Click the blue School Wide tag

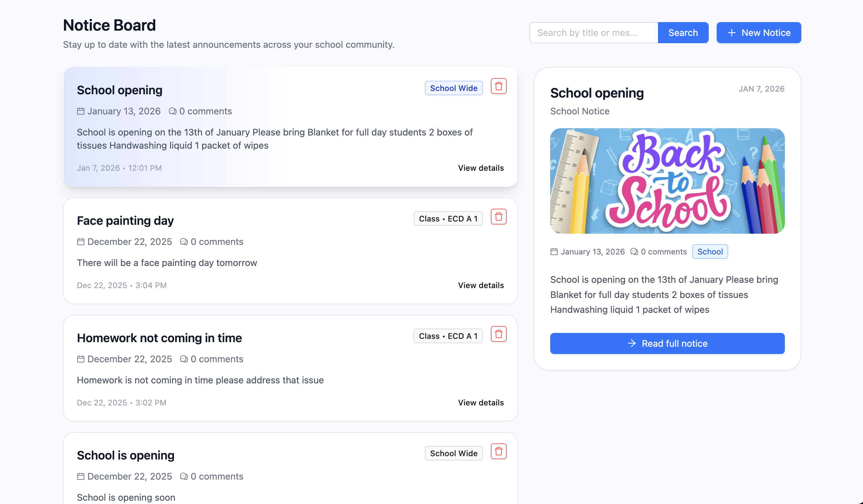point(453,88)
